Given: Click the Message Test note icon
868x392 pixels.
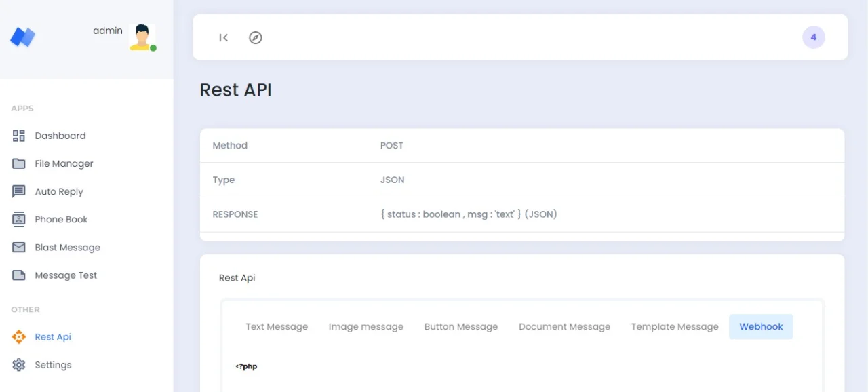Looking at the screenshot, I should coord(19,275).
